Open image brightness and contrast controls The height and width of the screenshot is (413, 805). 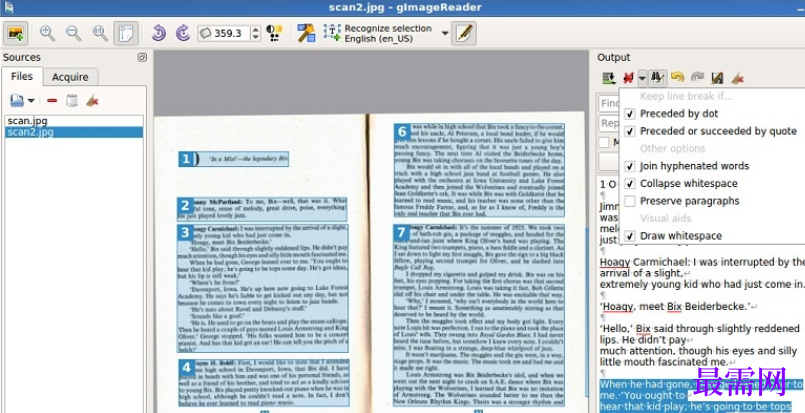[x=275, y=33]
